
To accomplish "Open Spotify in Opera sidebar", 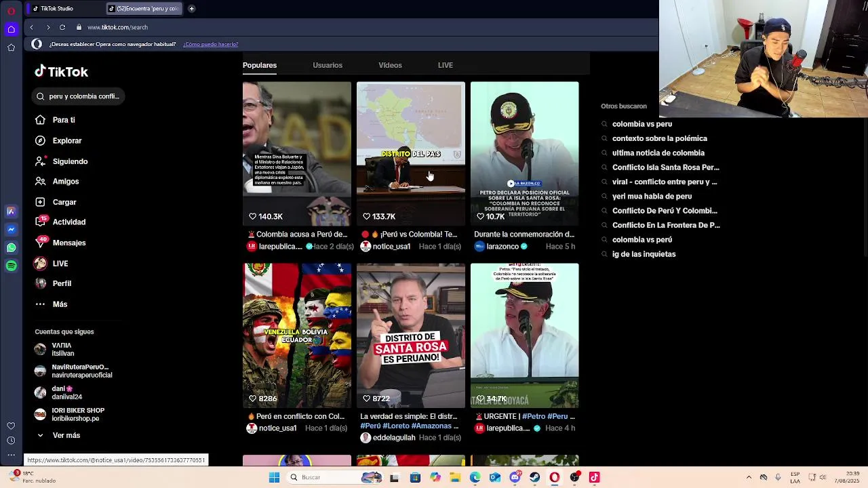I will pos(11,266).
